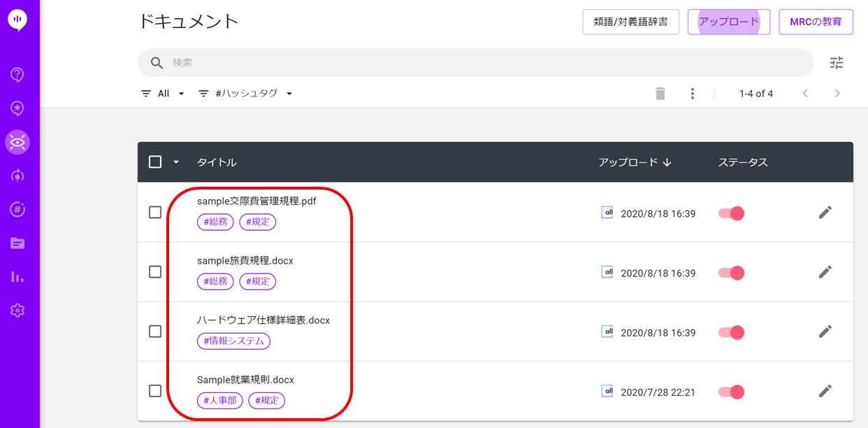Viewport: 868px width, 428px height.
Task: Click the アップロード button
Action: click(x=729, y=22)
